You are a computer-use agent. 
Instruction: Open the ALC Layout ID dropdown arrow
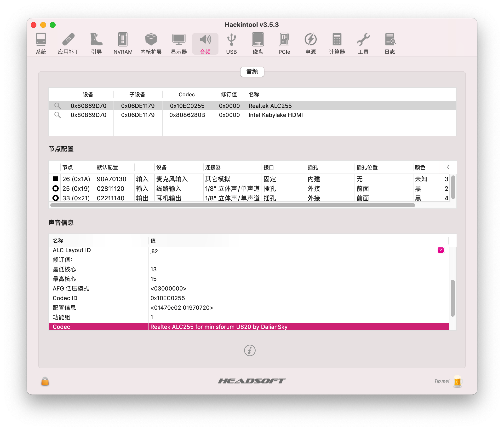441,250
